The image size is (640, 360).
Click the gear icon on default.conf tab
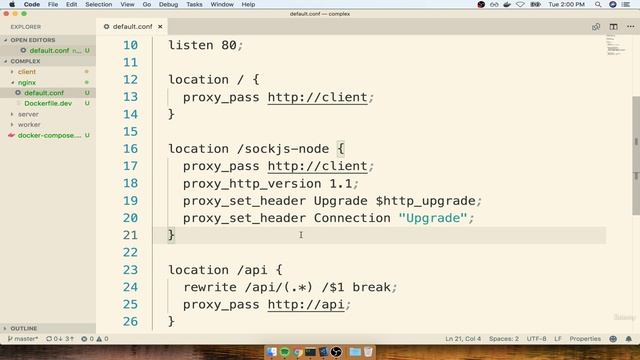pos(106,27)
